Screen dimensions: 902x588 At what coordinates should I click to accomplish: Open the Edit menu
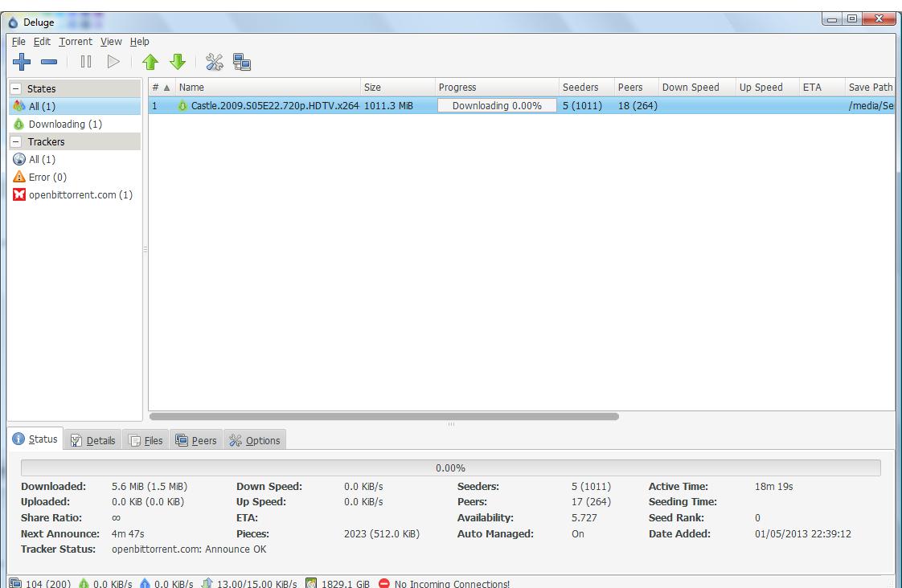pyautogui.click(x=42, y=42)
